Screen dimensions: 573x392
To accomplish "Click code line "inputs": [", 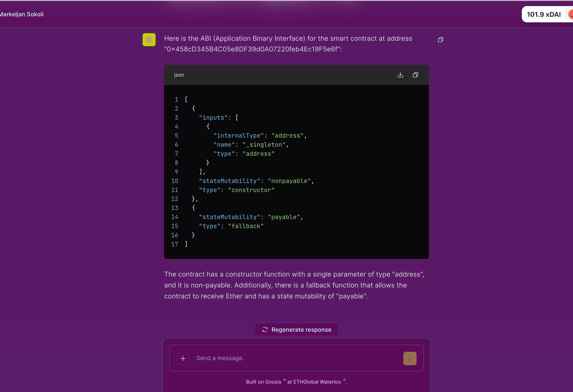I will (219, 118).
